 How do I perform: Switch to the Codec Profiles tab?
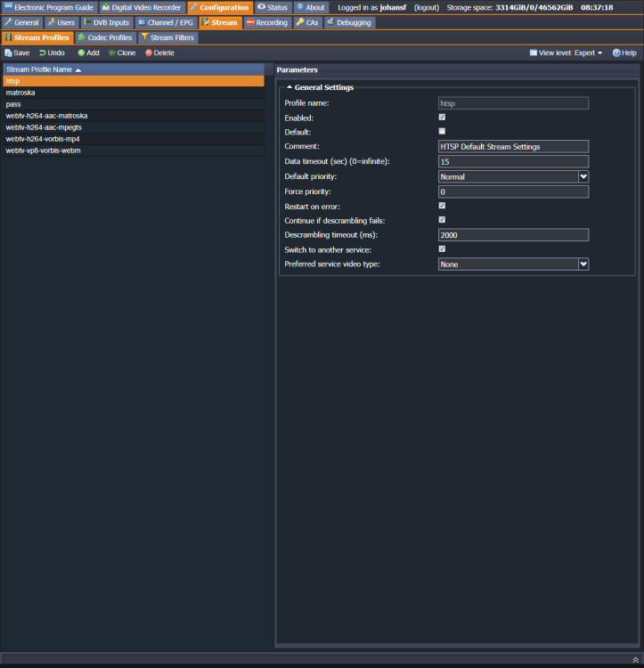(x=105, y=37)
